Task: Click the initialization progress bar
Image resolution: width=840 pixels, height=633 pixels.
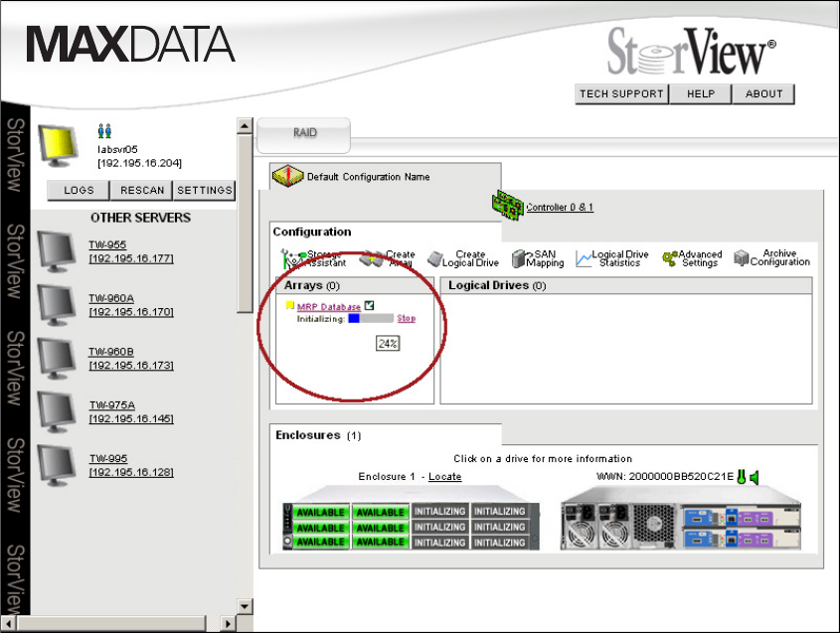Action: (x=371, y=319)
